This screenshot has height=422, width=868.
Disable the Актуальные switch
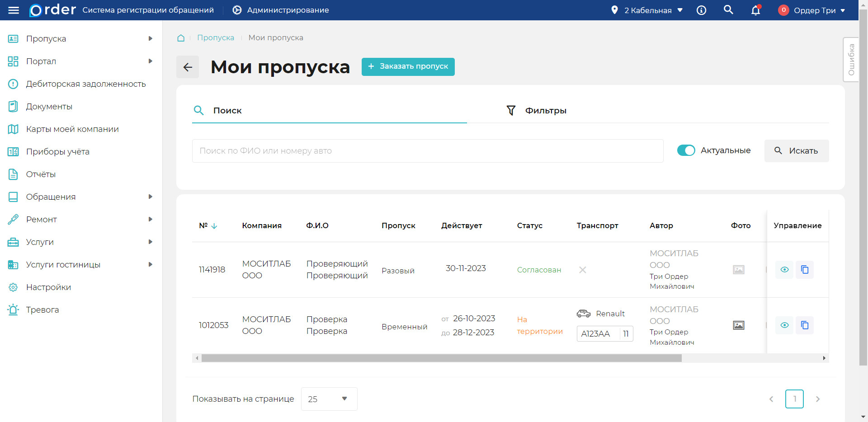click(686, 150)
